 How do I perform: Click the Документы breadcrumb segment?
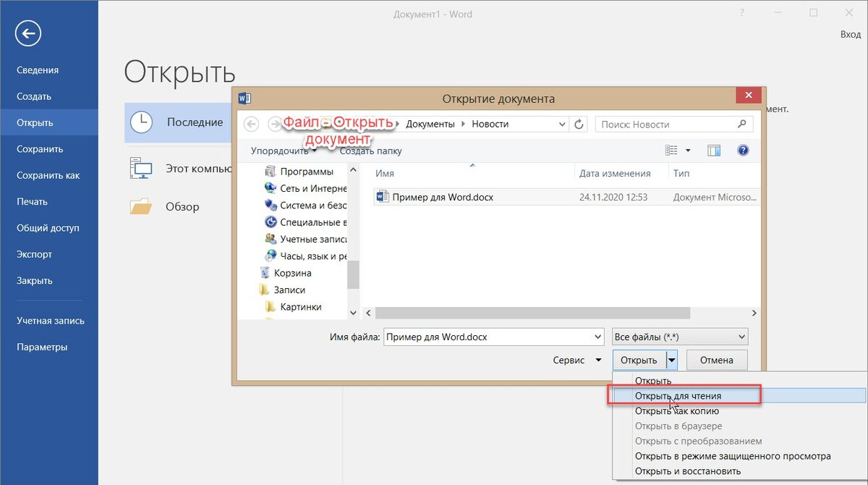point(430,125)
